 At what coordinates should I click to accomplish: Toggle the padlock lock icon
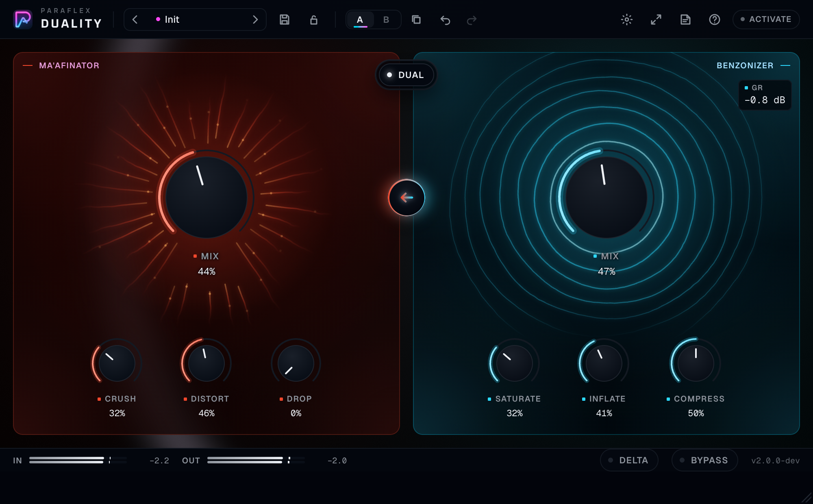pos(313,20)
